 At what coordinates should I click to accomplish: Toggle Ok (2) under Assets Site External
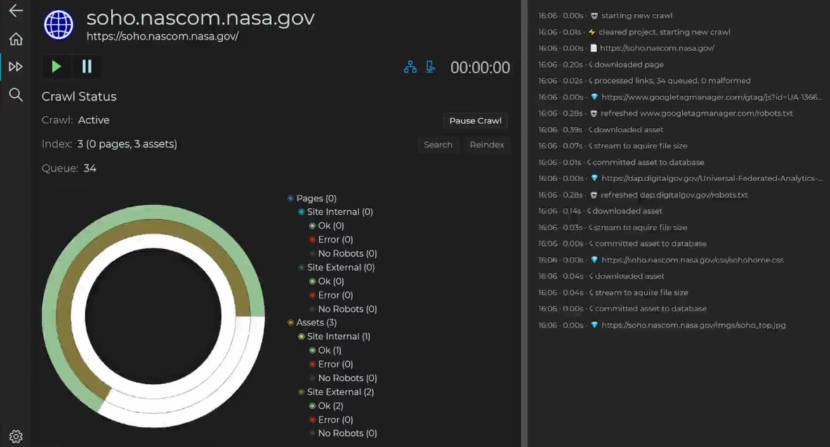pos(326,406)
